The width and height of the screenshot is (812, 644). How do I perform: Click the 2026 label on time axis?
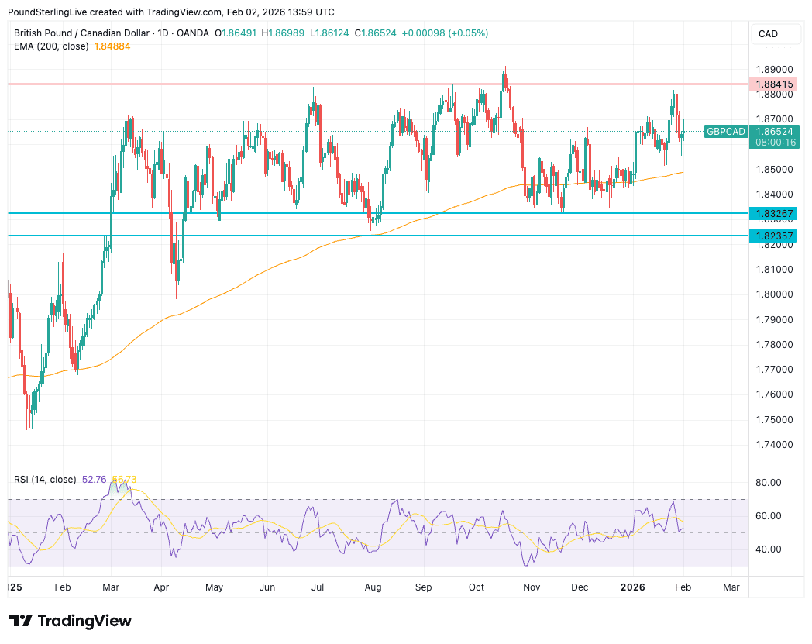[632, 587]
